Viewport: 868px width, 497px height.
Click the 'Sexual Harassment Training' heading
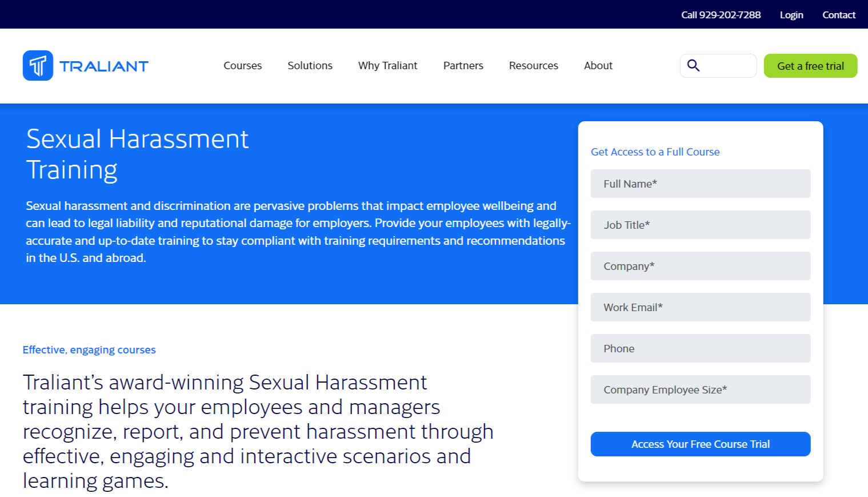(x=137, y=154)
